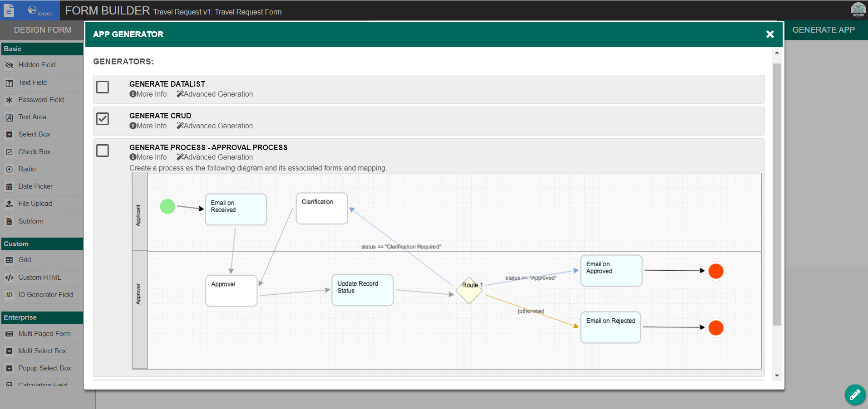Viewport: 868px width, 409px height.
Task: Open the Generate App tab
Action: click(x=823, y=30)
